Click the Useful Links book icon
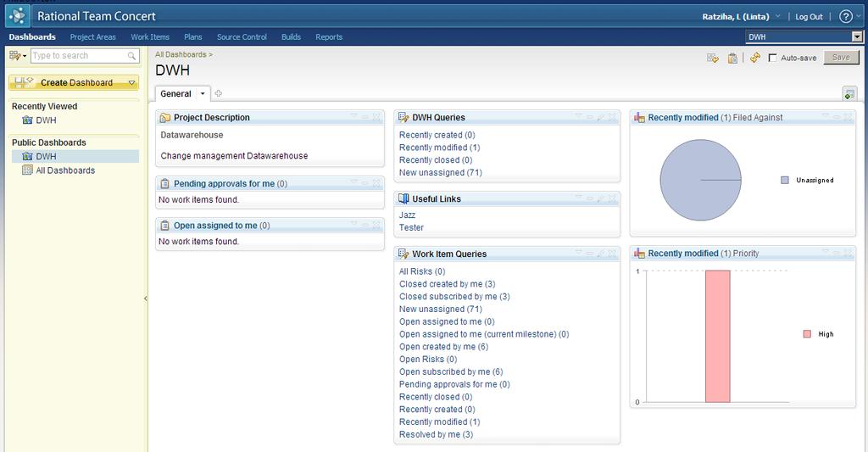 [x=403, y=198]
